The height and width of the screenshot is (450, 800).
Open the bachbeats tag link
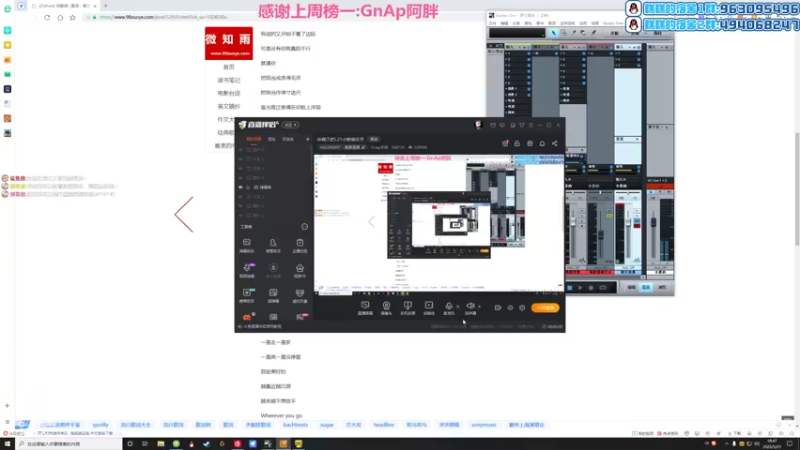[295, 424]
